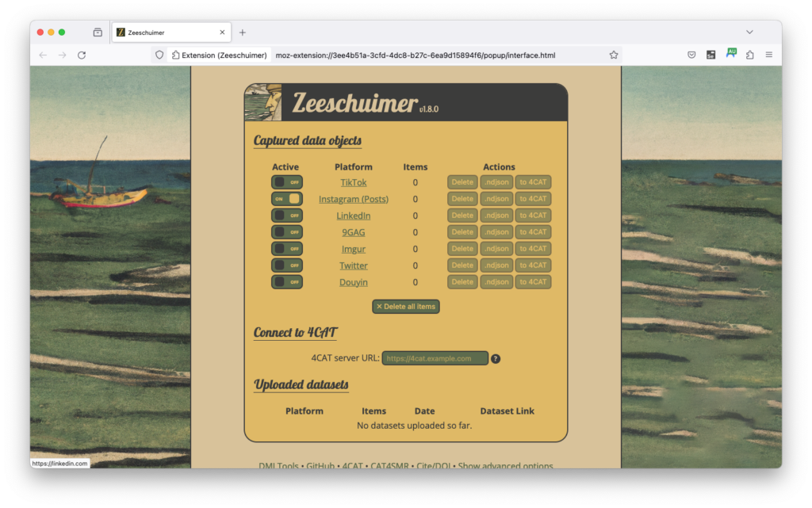
Task: Open the Extensions puzzle icon
Action: (x=749, y=55)
